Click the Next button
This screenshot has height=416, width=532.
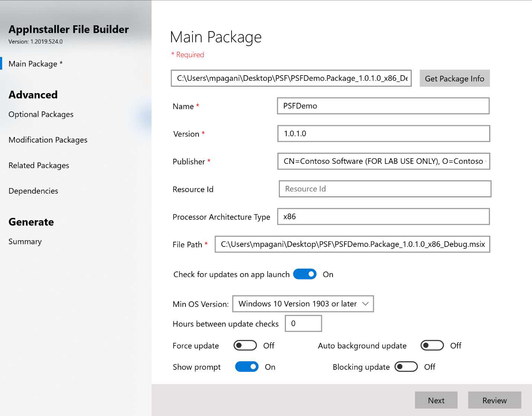(436, 400)
